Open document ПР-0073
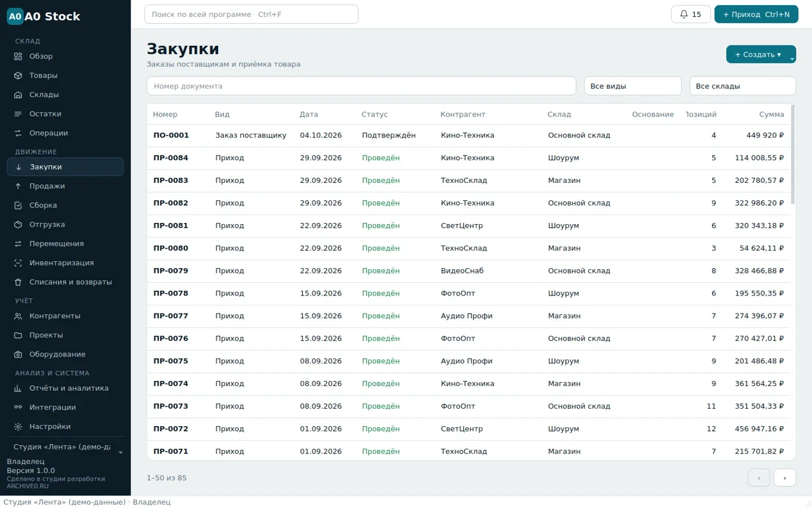 171,406
